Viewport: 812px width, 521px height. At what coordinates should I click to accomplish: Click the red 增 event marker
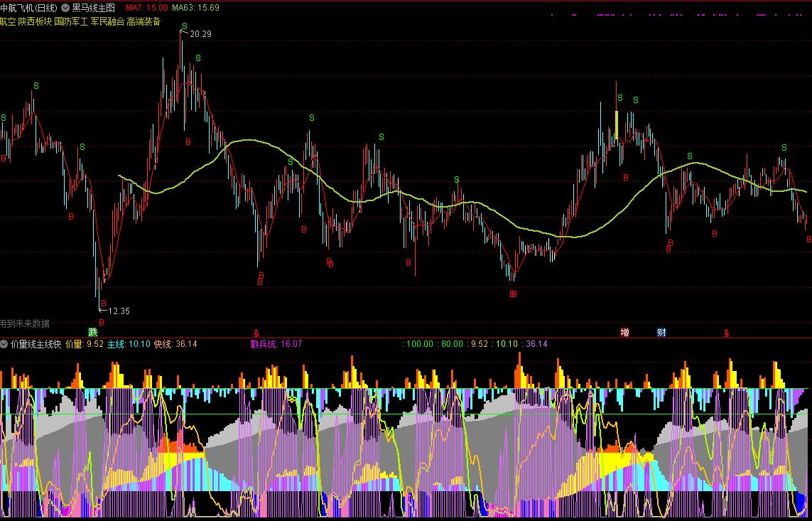click(x=625, y=332)
